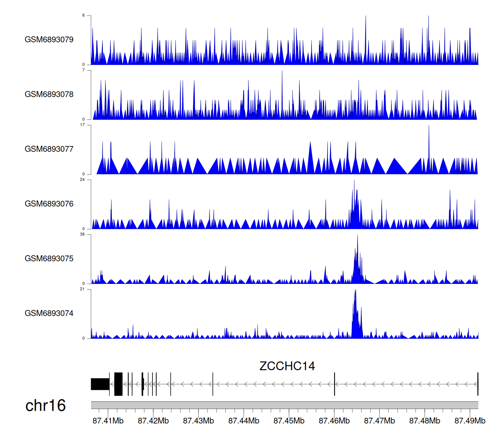504x444 pixels.
Task: Click the GSM6893075 track name
Action: click(x=49, y=259)
